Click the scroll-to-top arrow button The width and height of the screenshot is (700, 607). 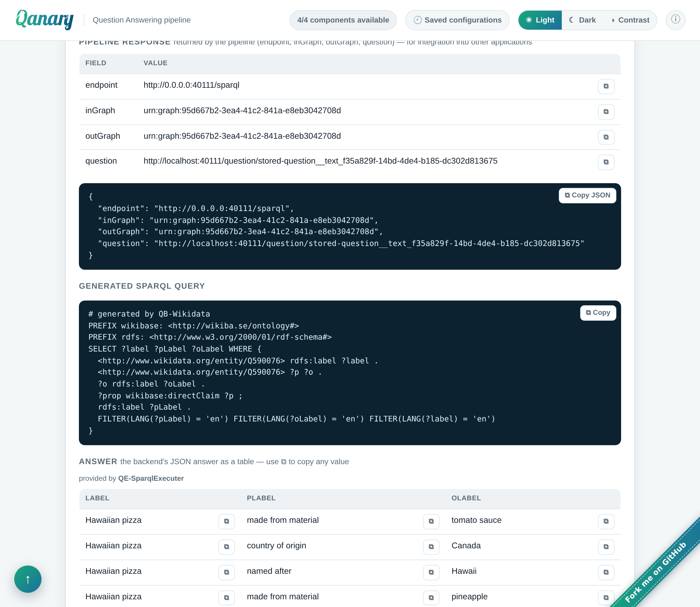[x=28, y=579]
